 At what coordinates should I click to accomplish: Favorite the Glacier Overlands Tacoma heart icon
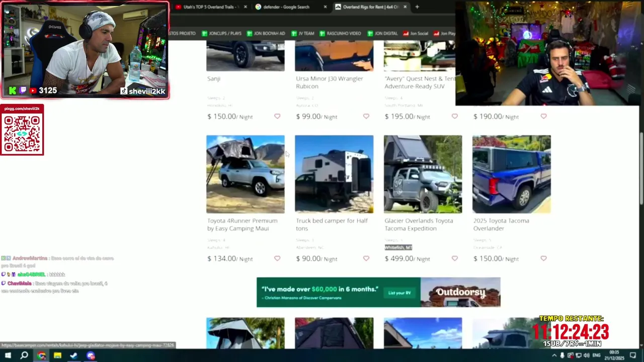click(455, 258)
